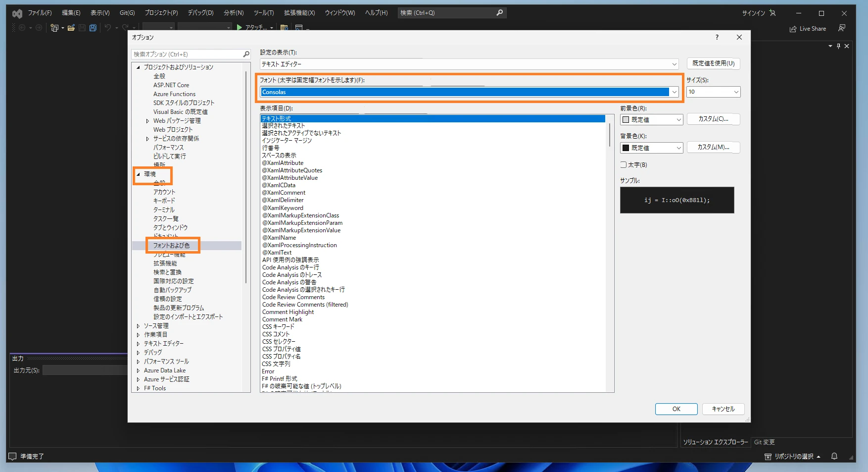Click the new project toolbar icon
This screenshot has height=472, width=868.
(x=54, y=28)
